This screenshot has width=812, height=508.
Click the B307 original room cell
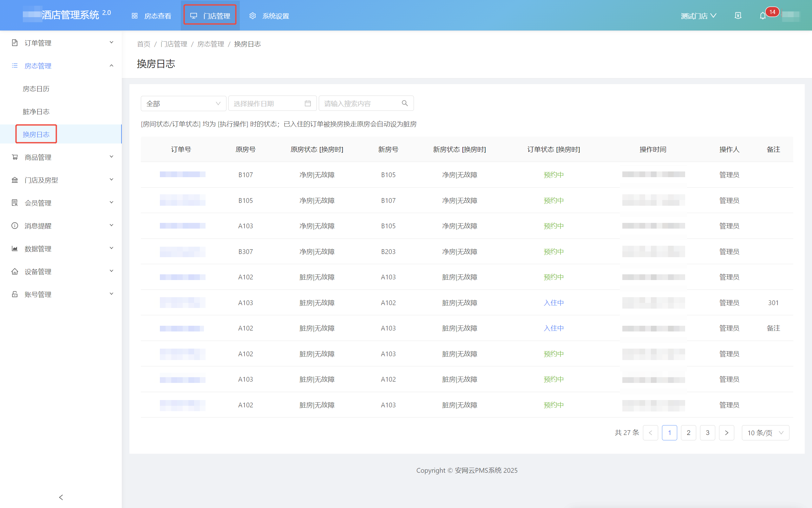point(246,252)
